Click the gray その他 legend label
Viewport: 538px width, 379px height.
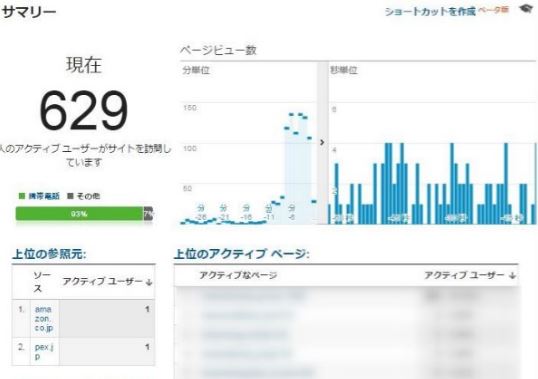pos(88,196)
